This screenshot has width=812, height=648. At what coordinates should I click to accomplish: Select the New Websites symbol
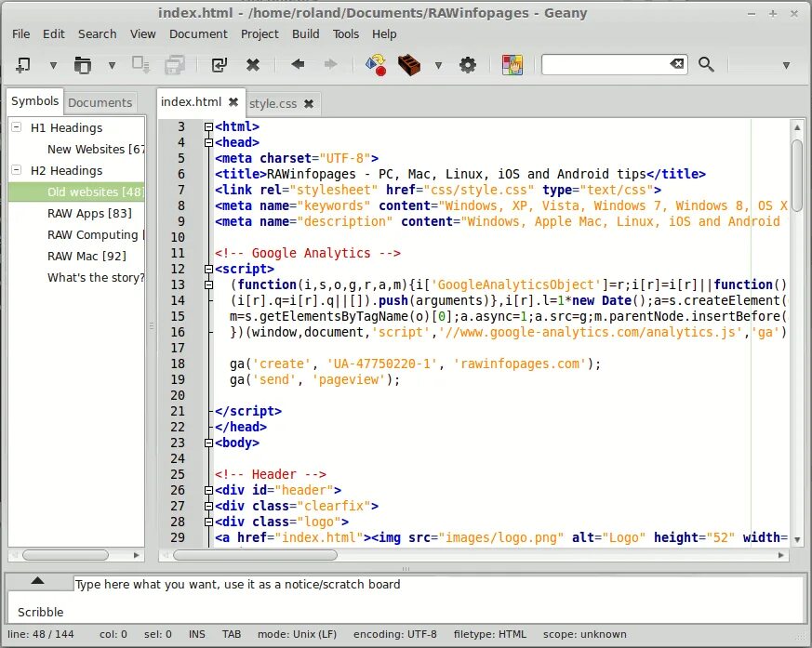point(95,149)
